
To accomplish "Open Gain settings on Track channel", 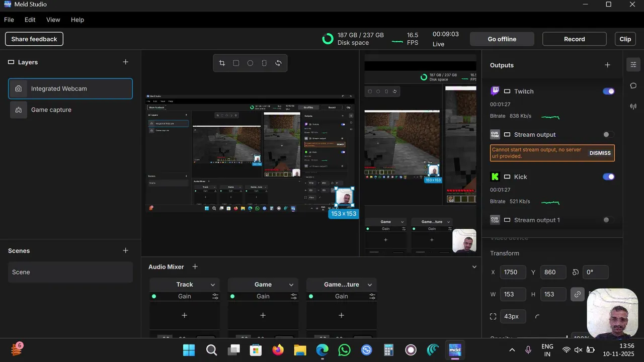I will [x=215, y=296].
